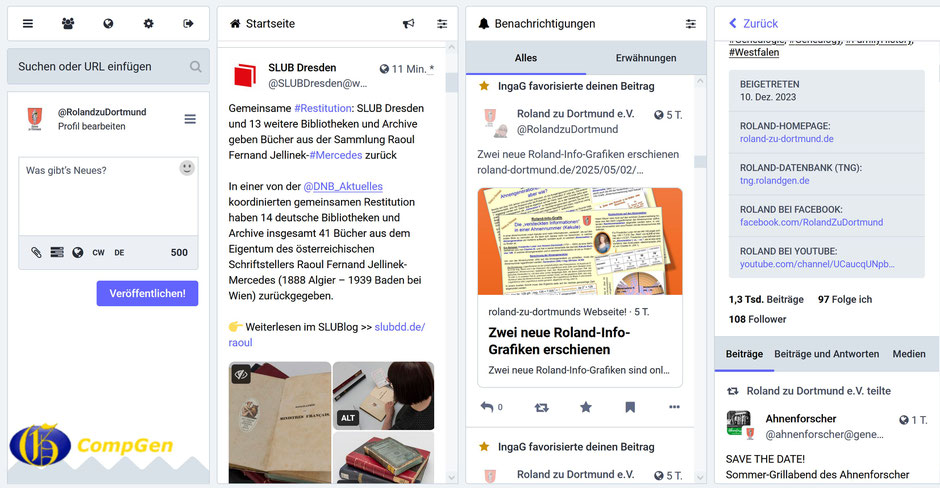Expand Benachrichtigungen column settings

[x=691, y=23]
